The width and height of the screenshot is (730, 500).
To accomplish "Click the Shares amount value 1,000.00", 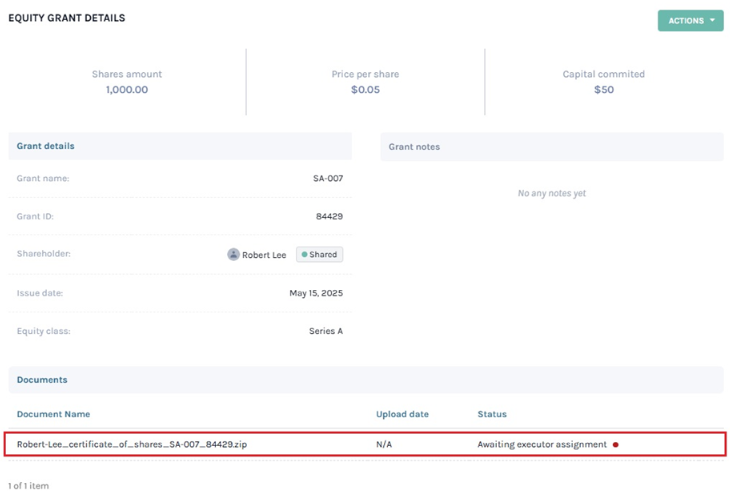I will [127, 89].
